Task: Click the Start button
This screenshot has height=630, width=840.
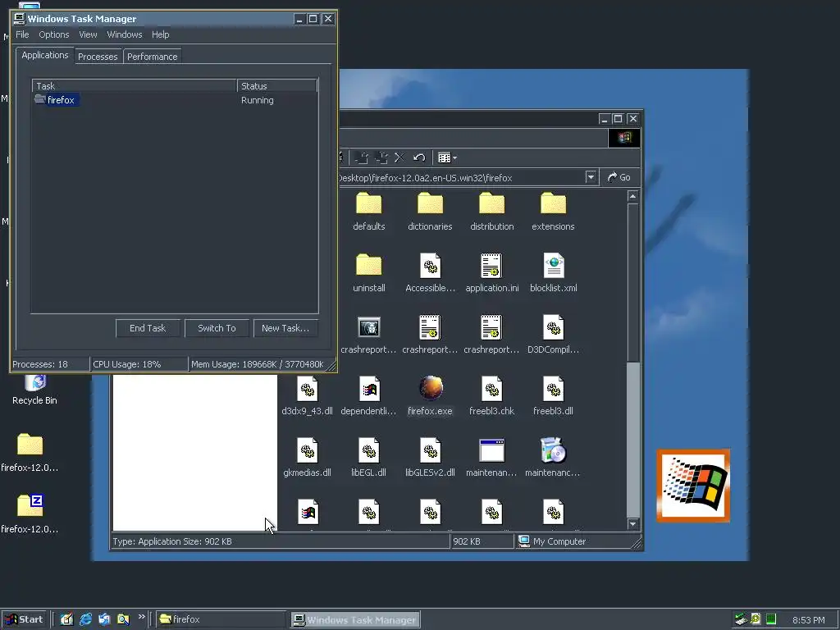Action: point(24,619)
